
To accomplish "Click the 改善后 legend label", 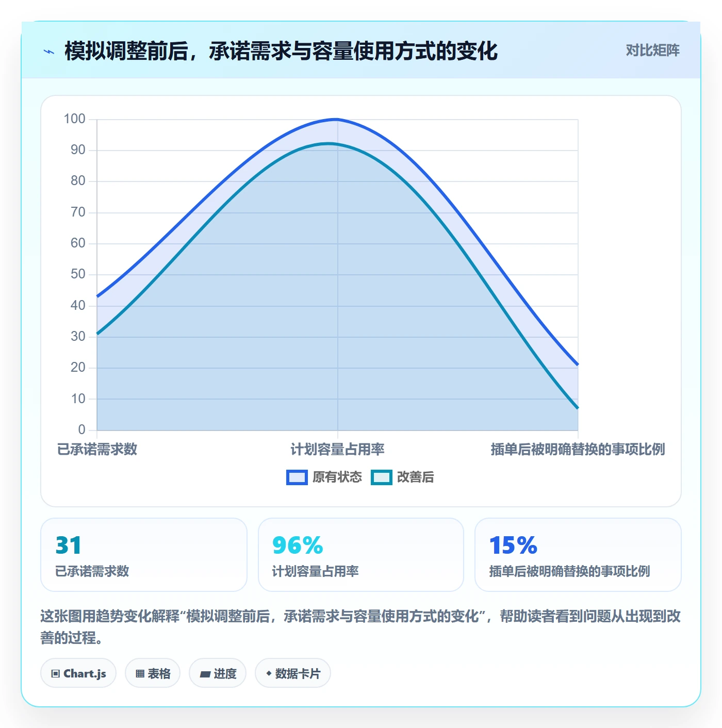I will [416, 477].
